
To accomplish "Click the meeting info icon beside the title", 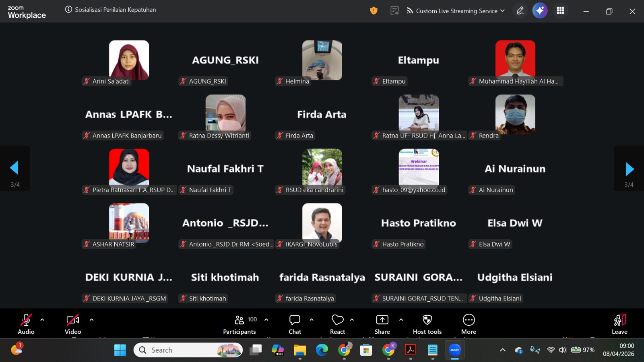I will 68,10.
